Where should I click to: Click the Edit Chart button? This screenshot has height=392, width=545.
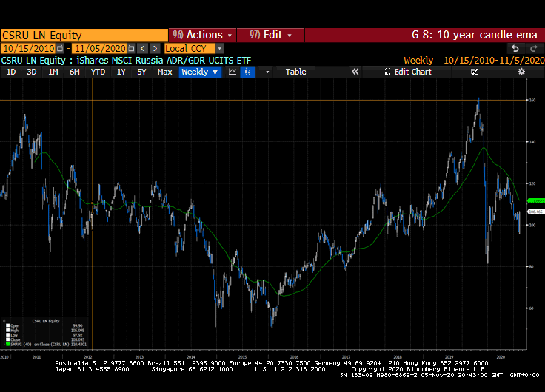[407, 72]
